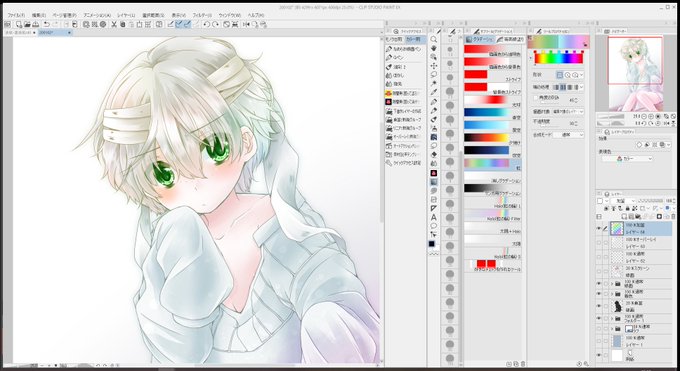This screenshot has width=680, height=371.
Task: Select the Hand move tool
Action: click(433, 48)
